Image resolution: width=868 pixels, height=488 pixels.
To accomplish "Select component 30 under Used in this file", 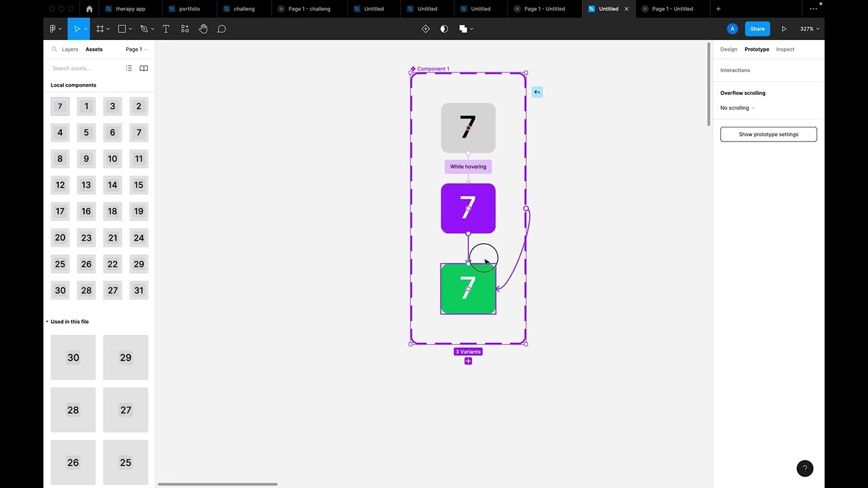I will click(x=73, y=357).
